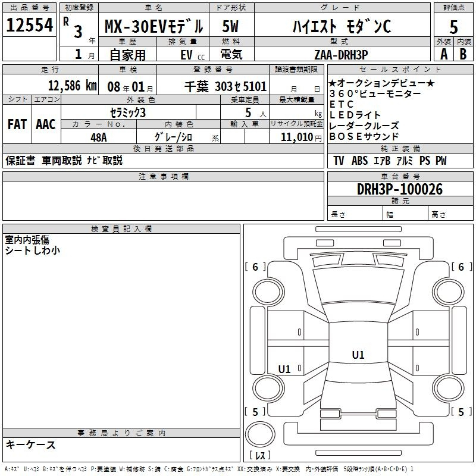Select the car name MX-30EVモデル

point(154,26)
